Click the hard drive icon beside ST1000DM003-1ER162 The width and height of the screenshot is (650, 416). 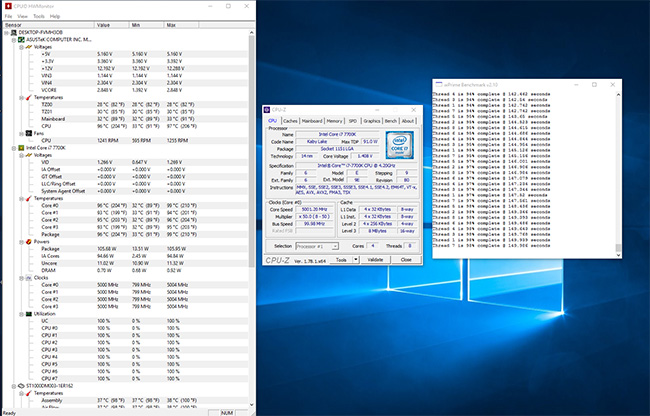point(21,386)
